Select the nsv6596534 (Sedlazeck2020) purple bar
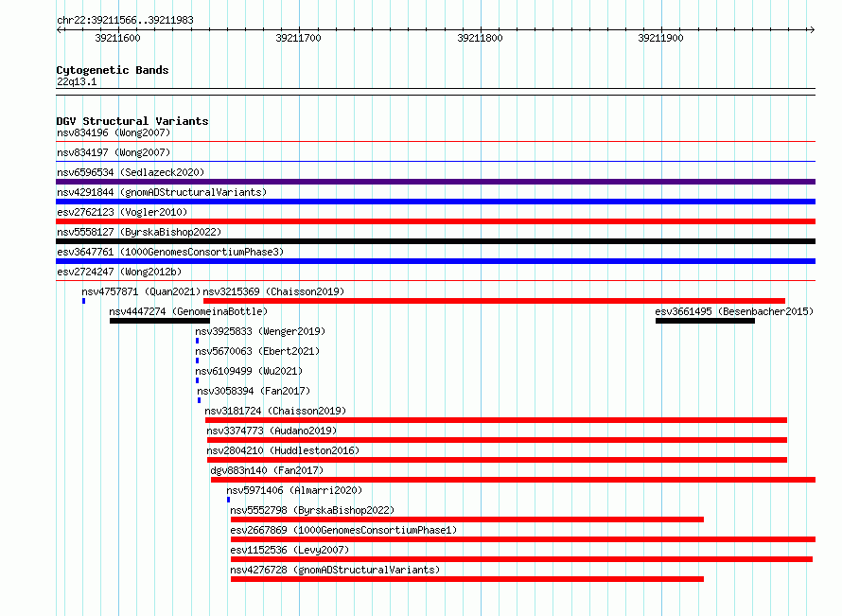 click(435, 182)
